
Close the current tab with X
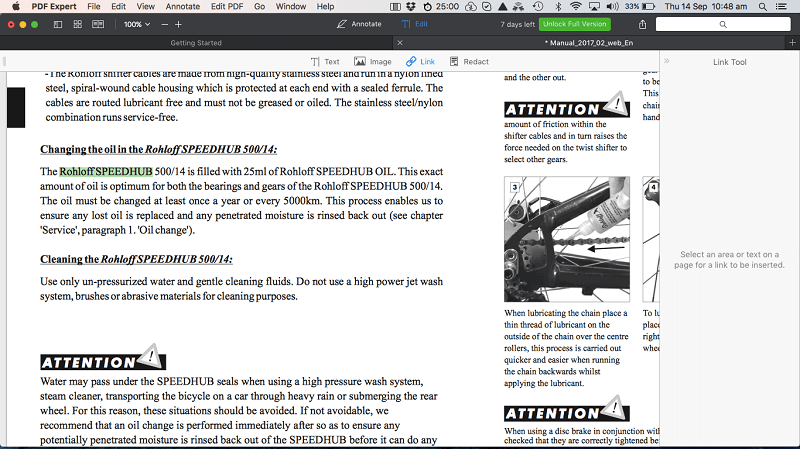tap(400, 43)
